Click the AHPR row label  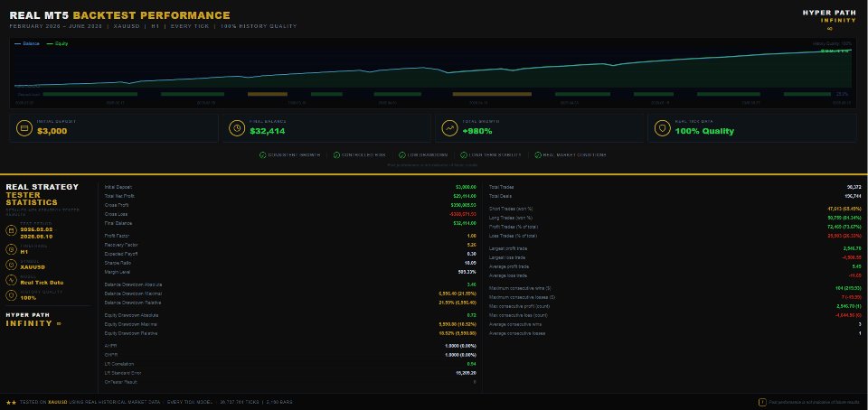110,346
